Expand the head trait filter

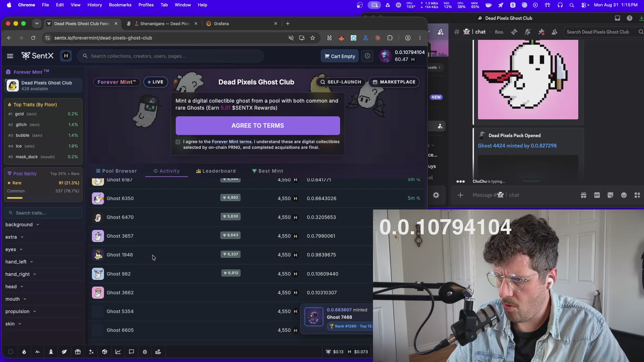coord(14,287)
